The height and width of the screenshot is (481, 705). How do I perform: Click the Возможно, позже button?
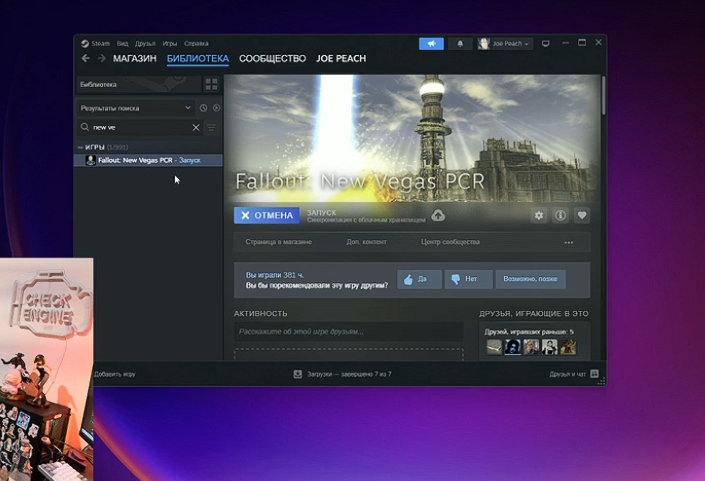point(530,279)
